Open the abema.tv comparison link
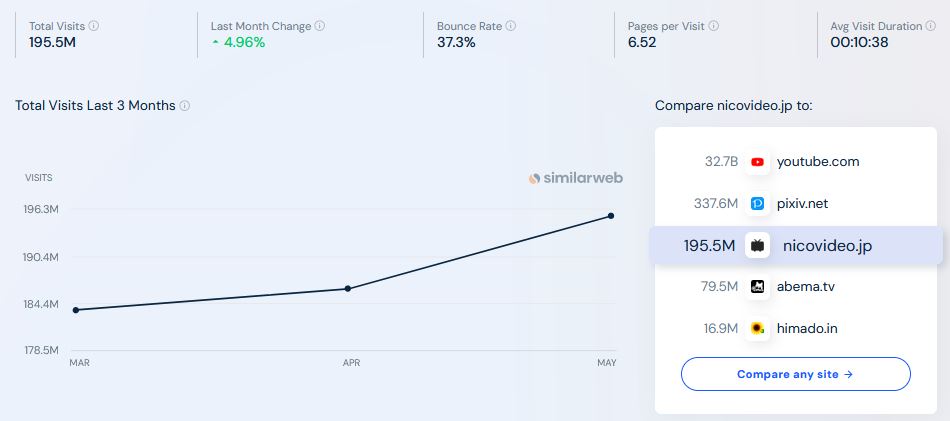 (x=805, y=287)
